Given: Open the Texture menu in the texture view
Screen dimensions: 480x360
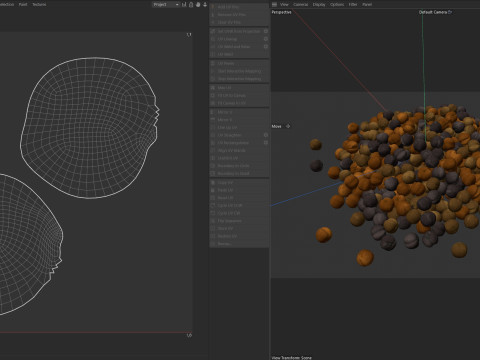Looking at the screenshot, I should point(39,4).
